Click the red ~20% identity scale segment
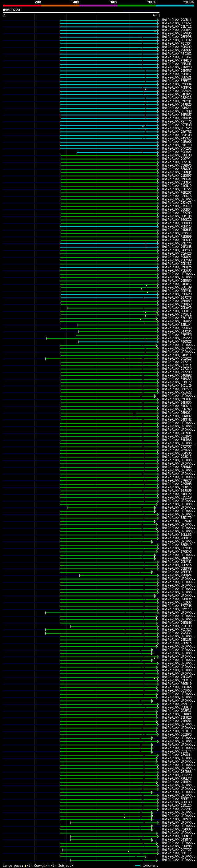Image resolution: width=197 pixels, height=868 pixels. click(x=22, y=6)
